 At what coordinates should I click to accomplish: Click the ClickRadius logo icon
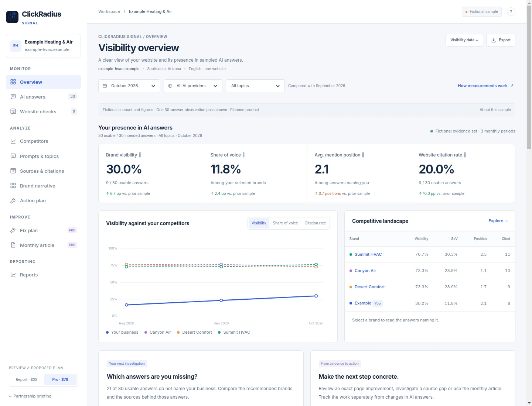tap(12, 17)
